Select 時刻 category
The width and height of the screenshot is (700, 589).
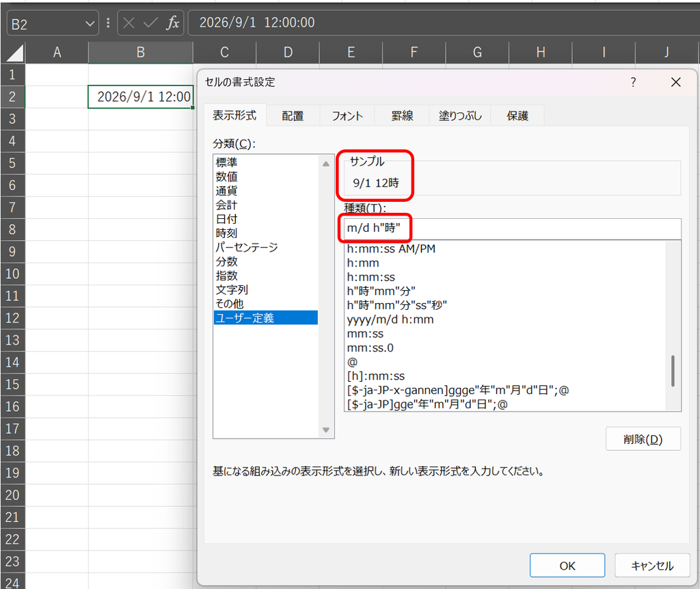pyautogui.click(x=266, y=233)
